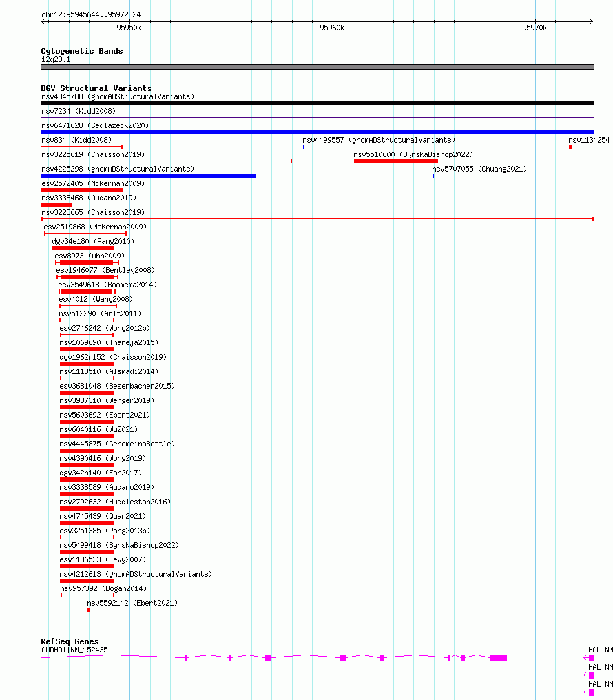Open nsv1113510 (Alsmadi2014) variant
613x700 pixels.
[109, 371]
